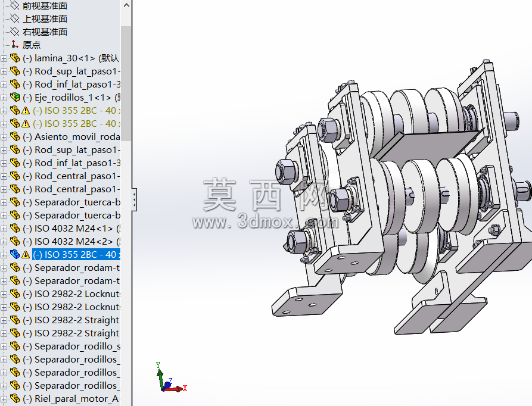
Task: Expand the ISO 4032 M24<1> node
Action: 4,229
